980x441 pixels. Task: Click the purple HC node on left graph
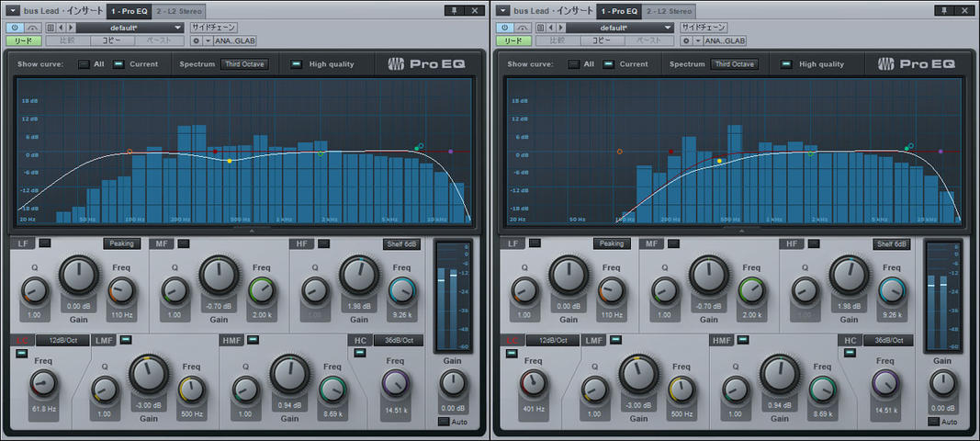(x=451, y=152)
